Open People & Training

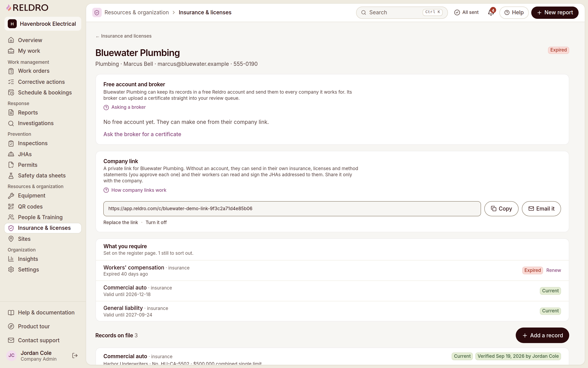[43, 217]
